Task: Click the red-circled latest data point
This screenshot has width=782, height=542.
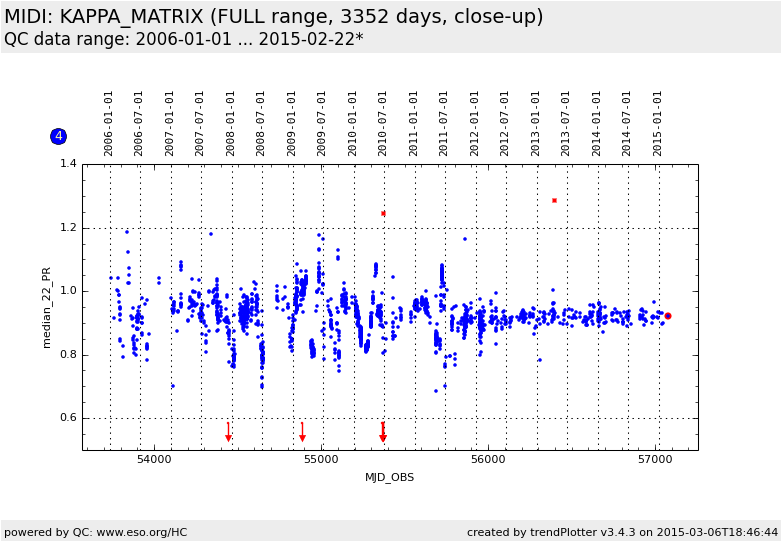Action: point(667,316)
